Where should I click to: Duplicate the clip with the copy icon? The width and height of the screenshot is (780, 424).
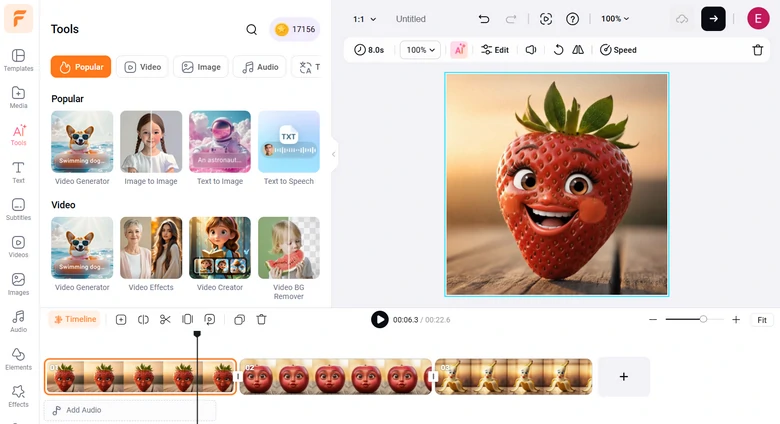tap(239, 319)
